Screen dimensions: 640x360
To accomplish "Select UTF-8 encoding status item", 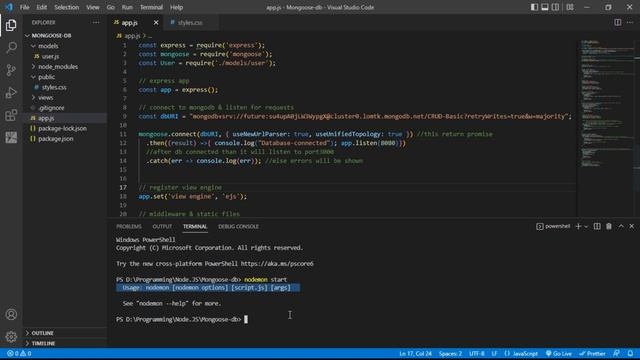I will (x=476, y=353).
